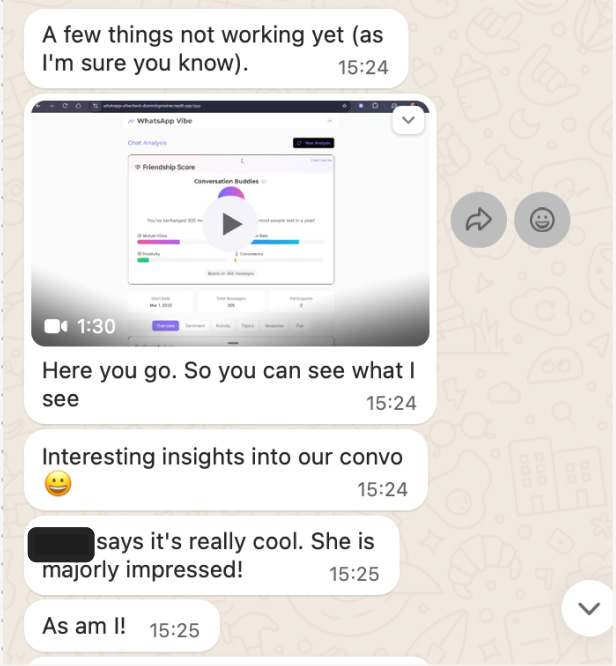
Task: Select the Sentiment tab in the video
Action: pos(195,326)
